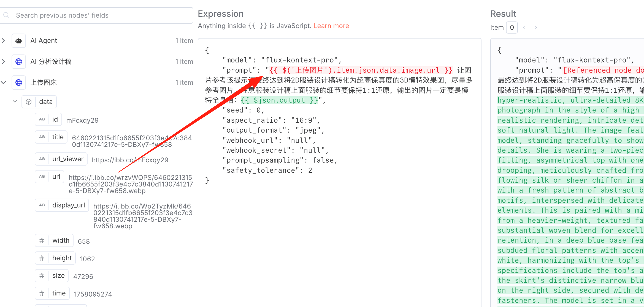644x307 pixels.
Task: Go to the previous result item
Action: (524, 28)
